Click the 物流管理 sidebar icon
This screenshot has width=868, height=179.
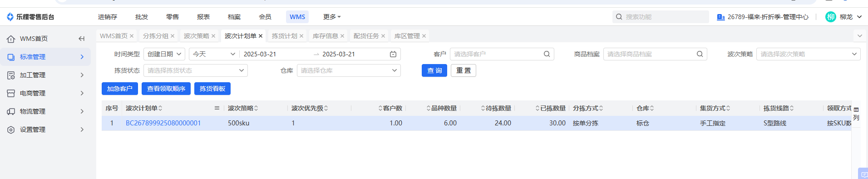11,111
